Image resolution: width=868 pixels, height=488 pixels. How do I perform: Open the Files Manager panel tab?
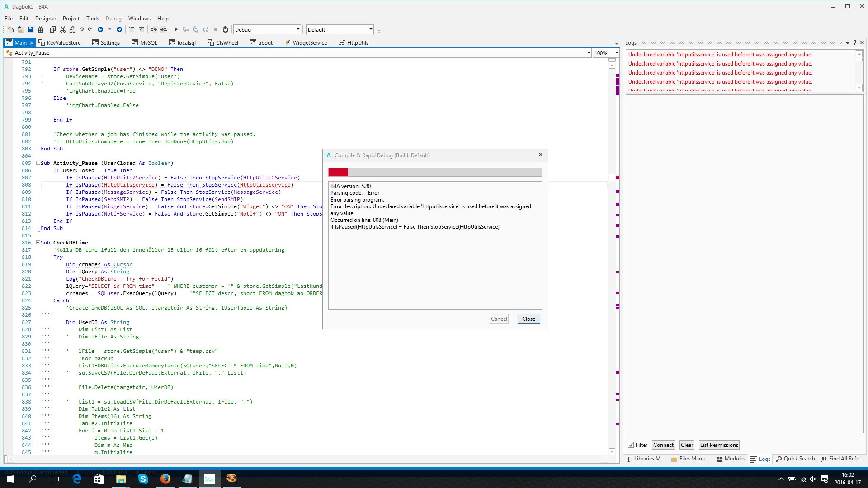point(690,459)
